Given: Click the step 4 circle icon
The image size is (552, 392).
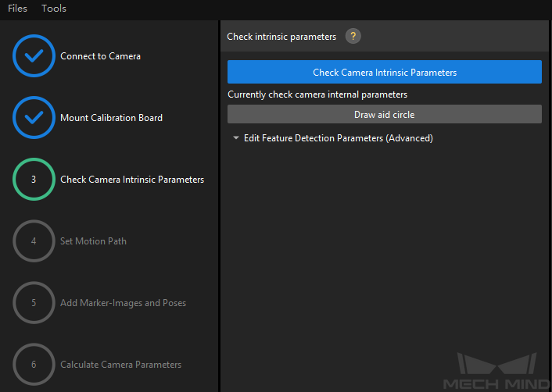Looking at the screenshot, I should click(34, 241).
